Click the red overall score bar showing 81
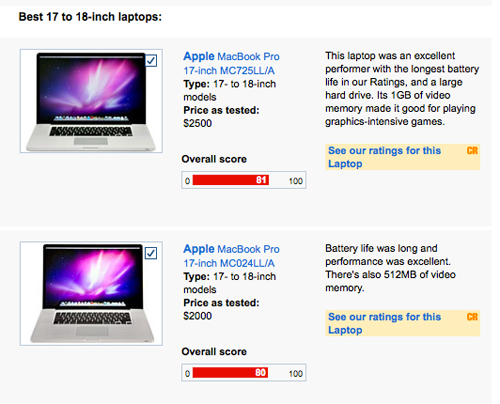 231,180
